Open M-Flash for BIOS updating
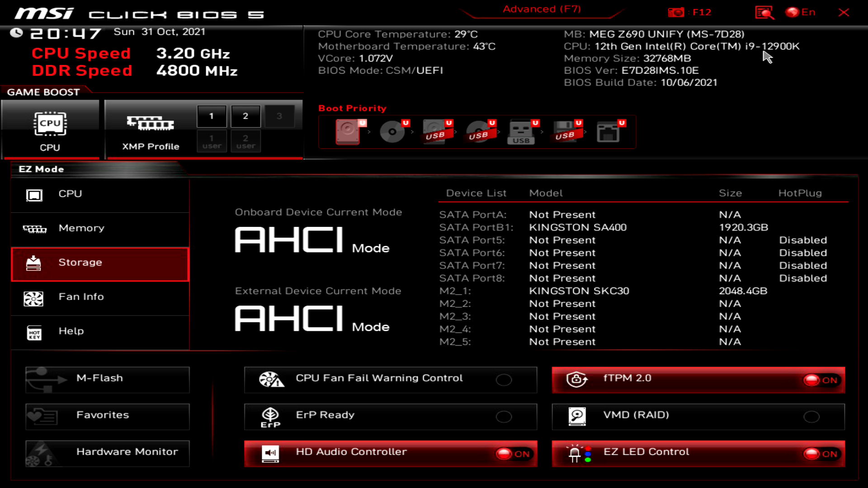Screen dimensions: 868x488 pyautogui.click(x=107, y=380)
